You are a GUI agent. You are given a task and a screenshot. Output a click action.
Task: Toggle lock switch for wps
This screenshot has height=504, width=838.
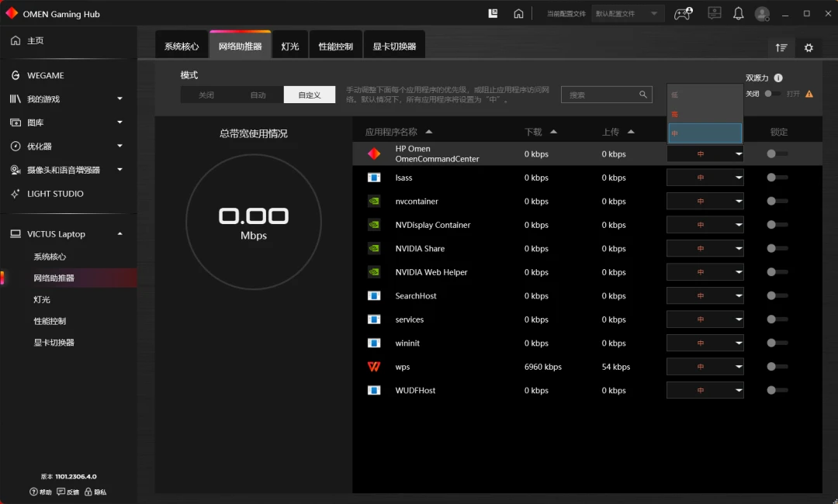(x=777, y=367)
